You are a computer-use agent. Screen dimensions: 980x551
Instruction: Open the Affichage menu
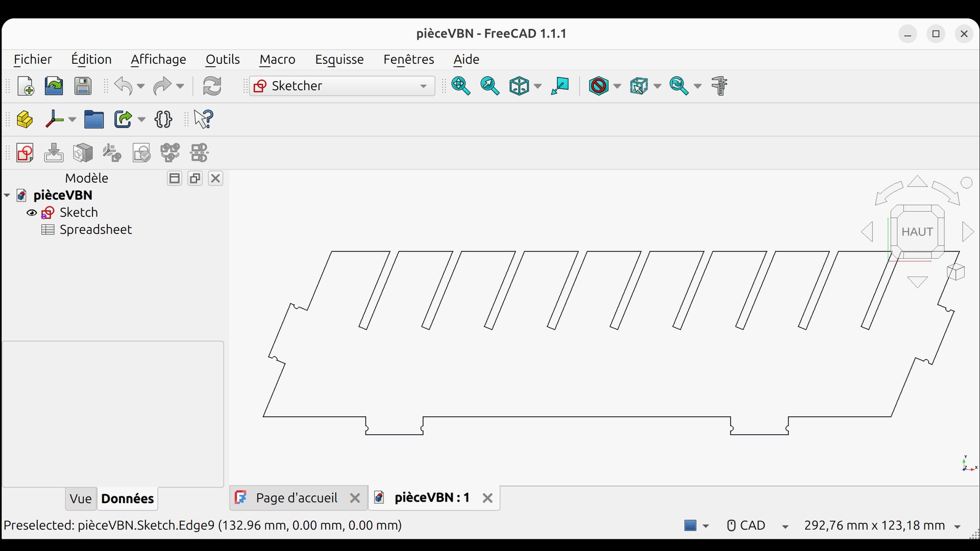[x=158, y=59]
